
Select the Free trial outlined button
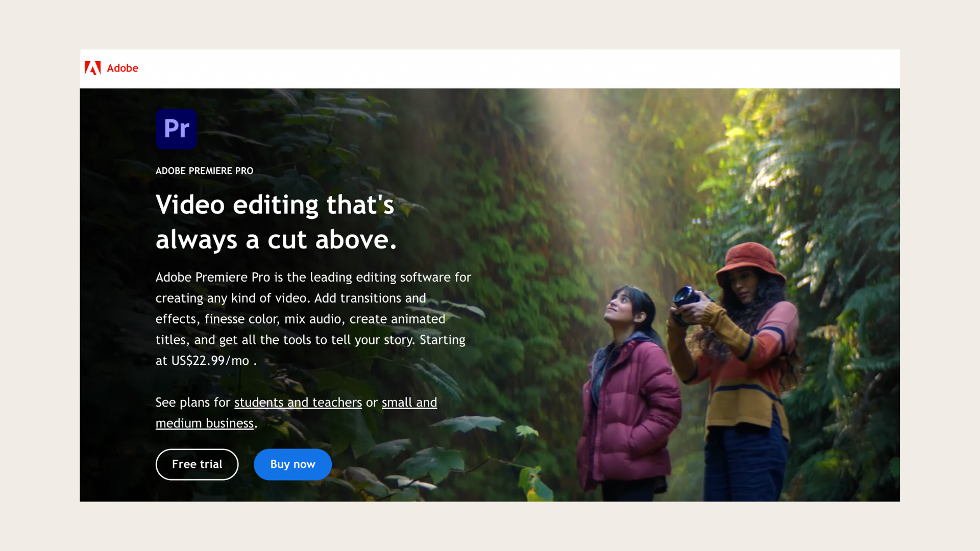click(197, 464)
